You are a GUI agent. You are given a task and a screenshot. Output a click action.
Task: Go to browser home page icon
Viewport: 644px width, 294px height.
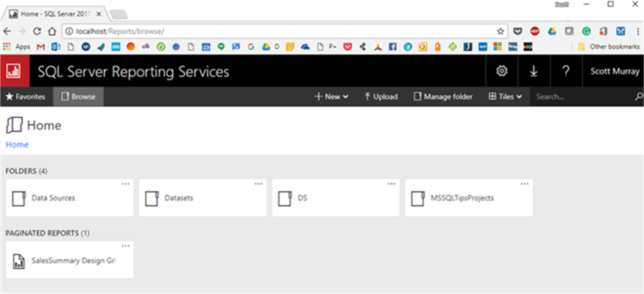(x=52, y=31)
